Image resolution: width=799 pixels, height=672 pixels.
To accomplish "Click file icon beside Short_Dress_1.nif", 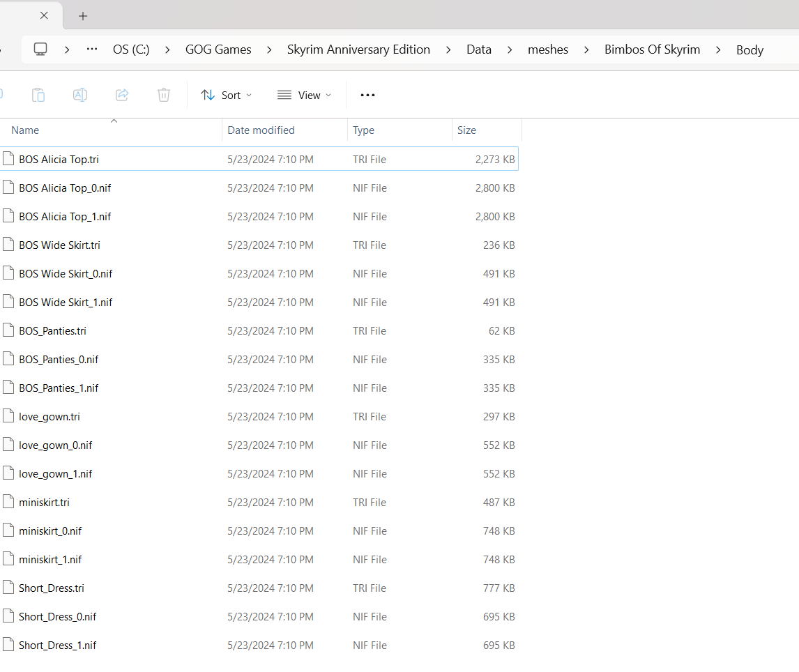I will tap(8, 644).
